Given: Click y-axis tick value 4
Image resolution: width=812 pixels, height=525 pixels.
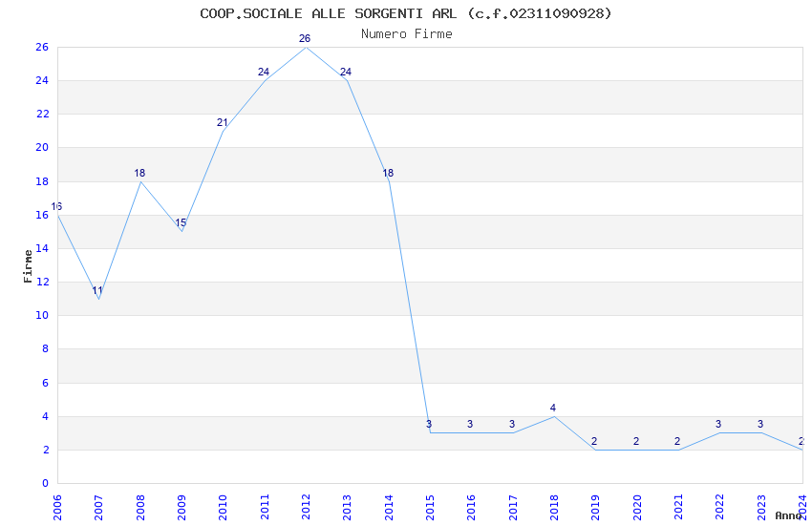Looking at the screenshot, I should click(x=45, y=416).
